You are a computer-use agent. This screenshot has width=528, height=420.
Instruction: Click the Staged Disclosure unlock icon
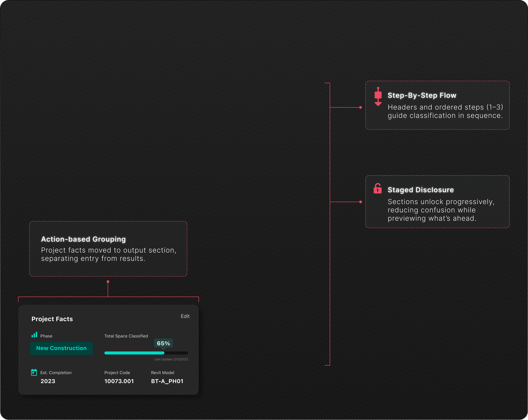point(377,189)
